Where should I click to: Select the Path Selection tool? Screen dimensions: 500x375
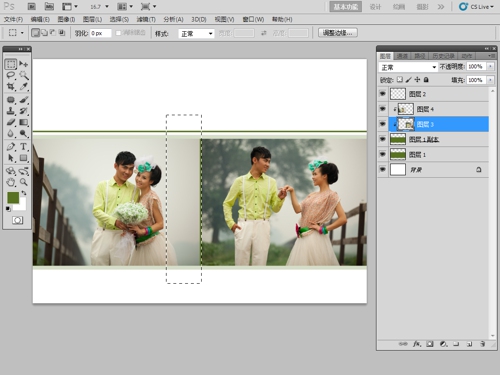(x=11, y=158)
